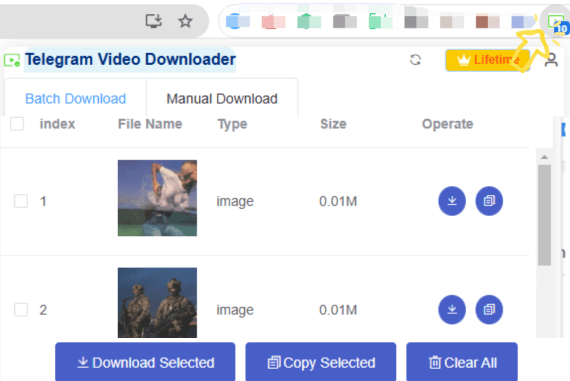Click the Copy Selected button

(x=321, y=362)
